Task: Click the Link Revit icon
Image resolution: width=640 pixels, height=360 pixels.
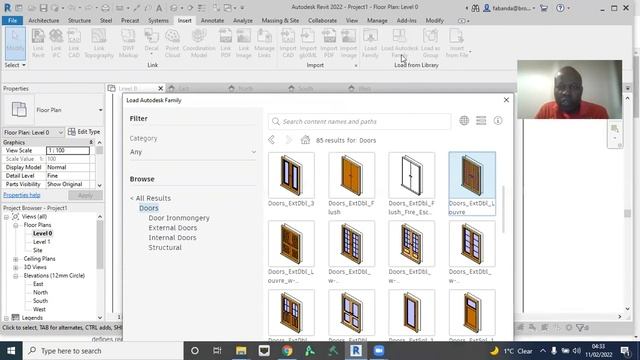Action: click(x=38, y=43)
